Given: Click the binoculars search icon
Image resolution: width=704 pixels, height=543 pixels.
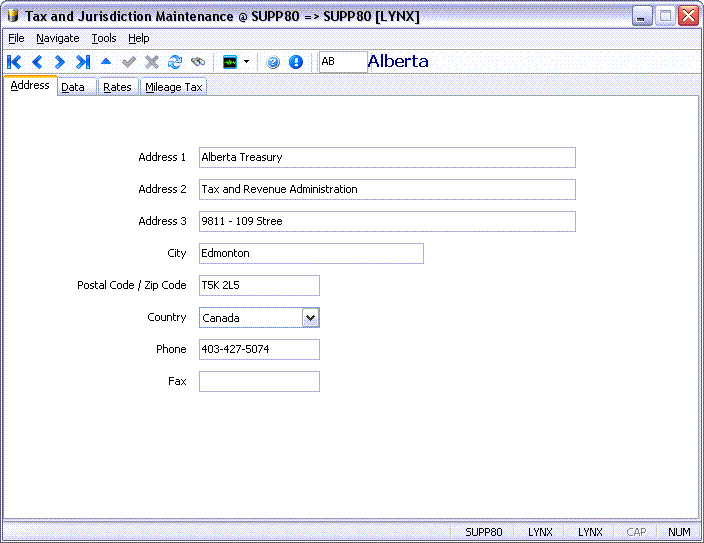Looking at the screenshot, I should 198,62.
